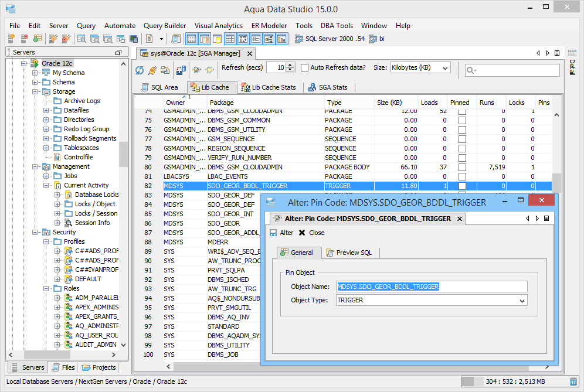Click the server table properties toolbar icon
The height and width of the screenshot is (392, 584).
tap(38, 38)
